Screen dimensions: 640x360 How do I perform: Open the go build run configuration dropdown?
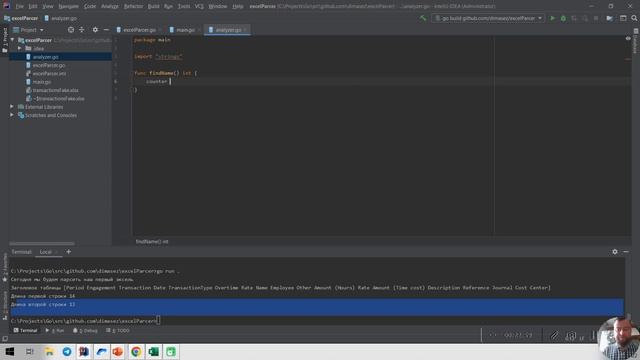coord(488,18)
